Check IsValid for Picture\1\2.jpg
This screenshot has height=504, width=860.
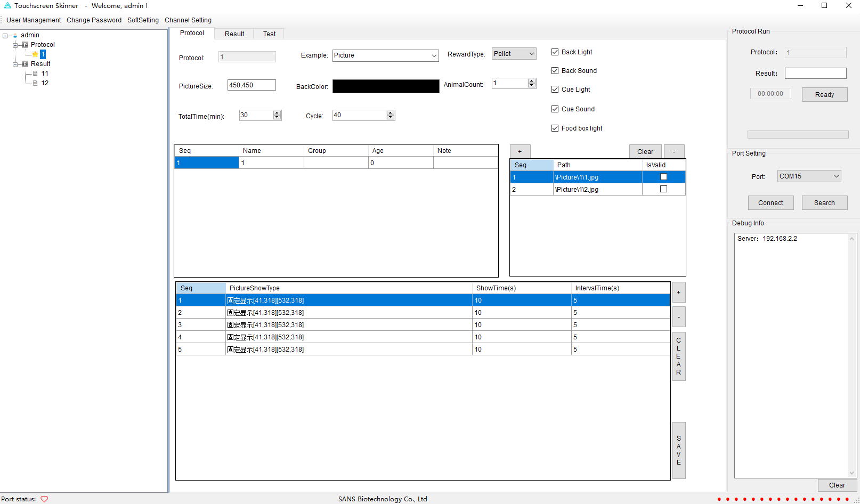point(663,189)
